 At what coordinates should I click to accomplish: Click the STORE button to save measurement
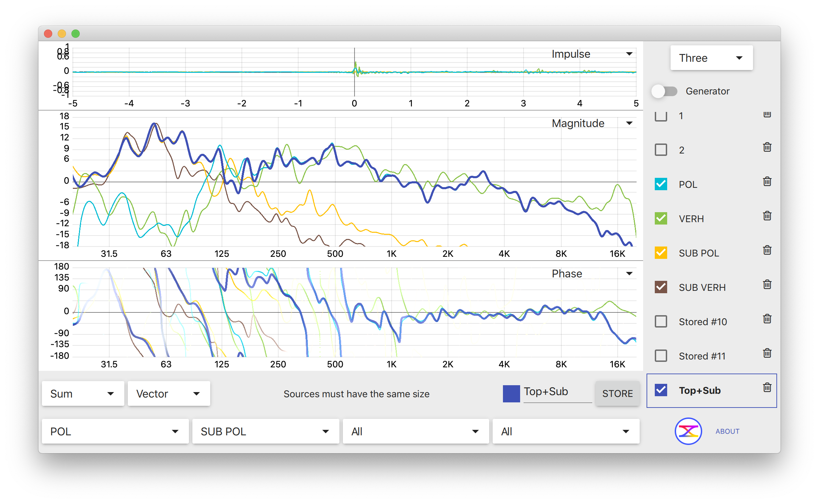tap(617, 393)
